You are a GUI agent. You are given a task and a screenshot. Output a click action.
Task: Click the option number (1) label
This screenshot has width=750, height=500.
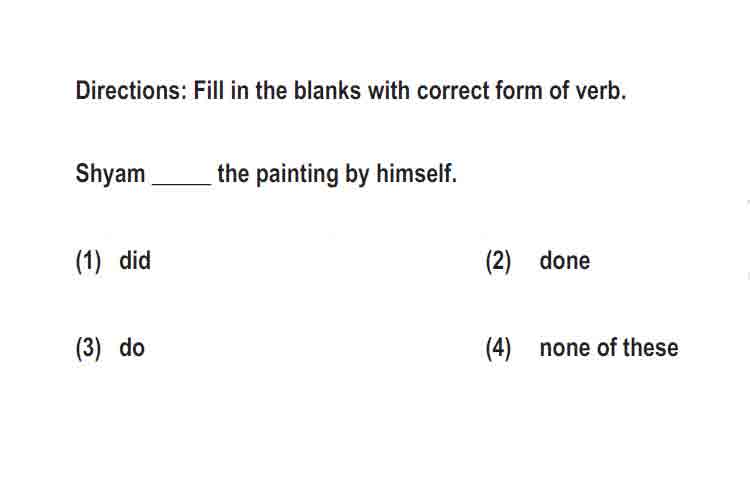(88, 261)
